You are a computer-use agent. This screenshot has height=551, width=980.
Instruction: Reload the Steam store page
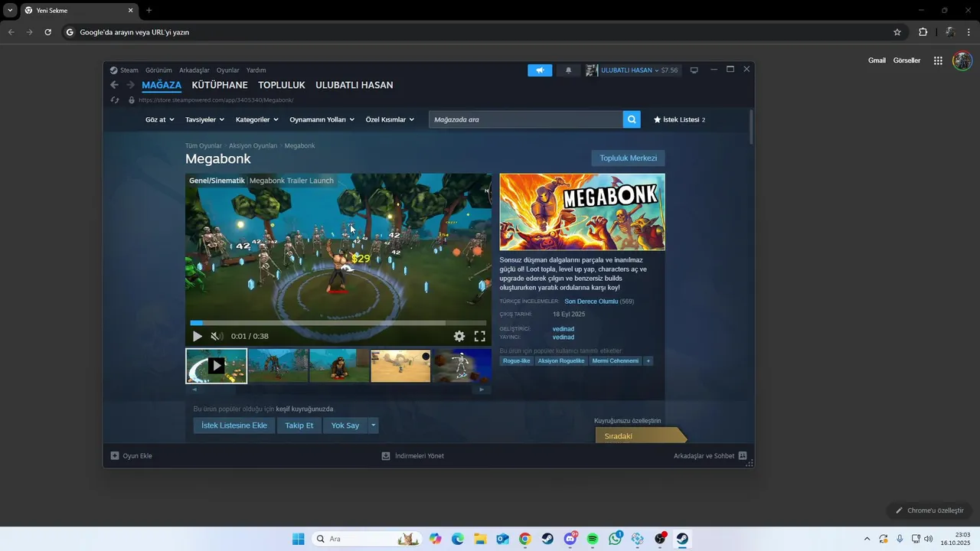pyautogui.click(x=115, y=99)
